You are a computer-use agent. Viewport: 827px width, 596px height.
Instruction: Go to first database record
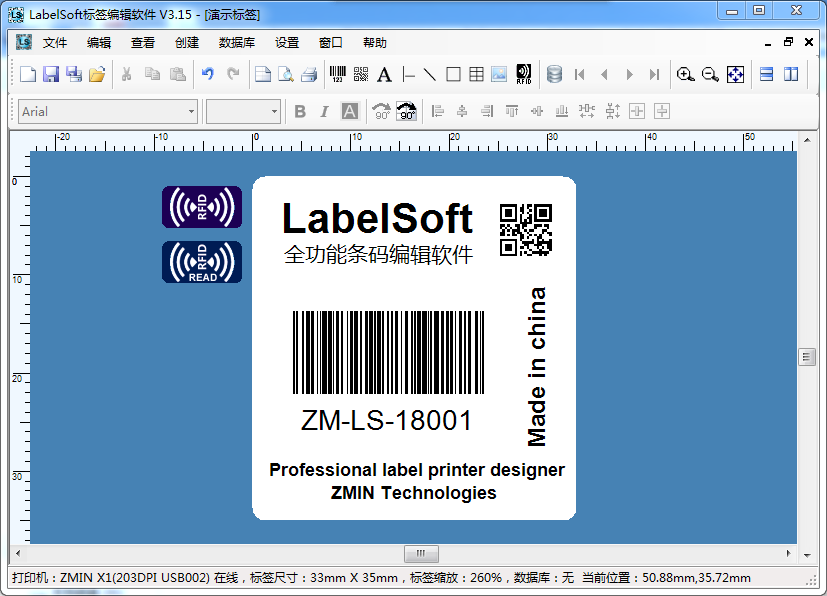(x=580, y=75)
